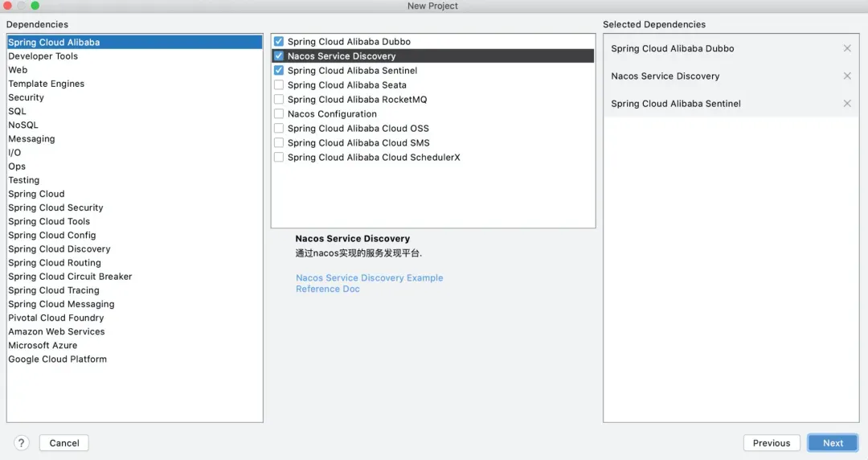Select the NoSQL category
This screenshot has height=460, width=868.
[134, 125]
